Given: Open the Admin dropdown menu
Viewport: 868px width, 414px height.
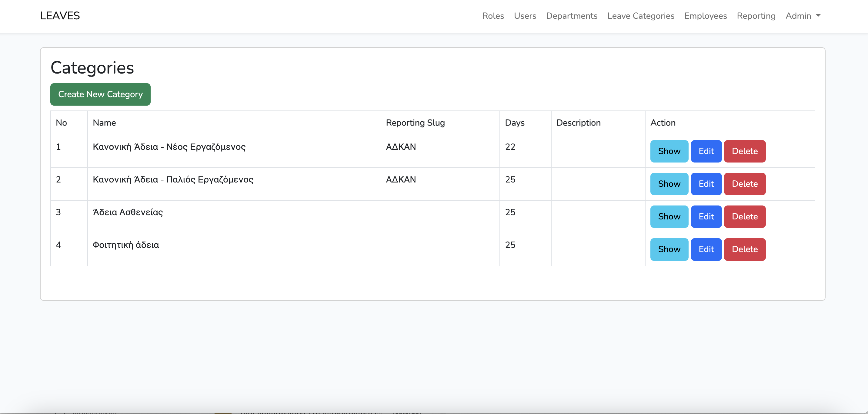Looking at the screenshot, I should (803, 16).
